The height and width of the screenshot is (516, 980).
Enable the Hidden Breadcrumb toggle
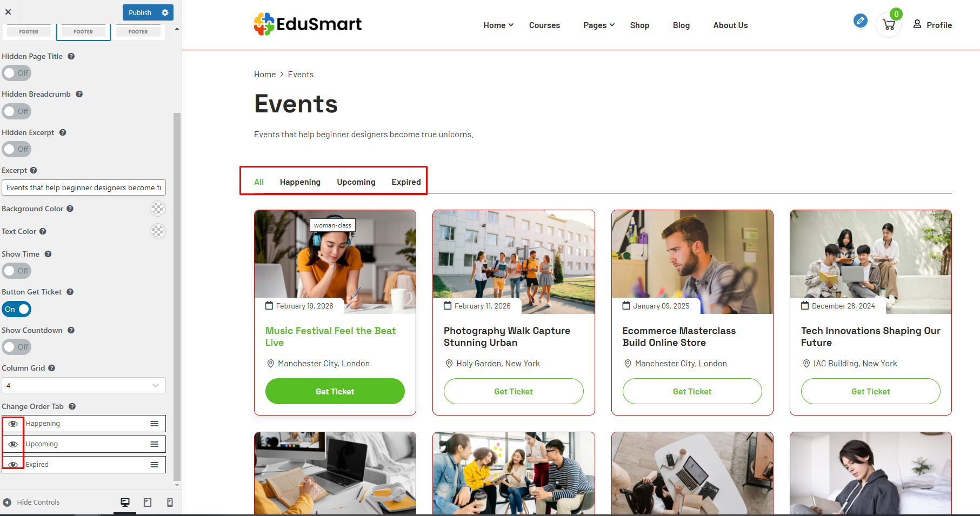click(x=16, y=111)
